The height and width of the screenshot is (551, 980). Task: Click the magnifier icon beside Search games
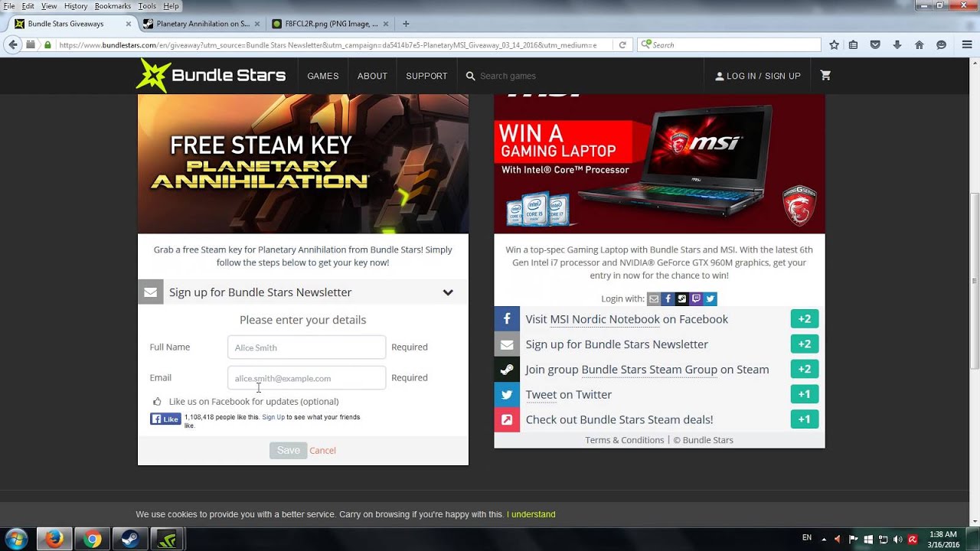[x=470, y=76]
